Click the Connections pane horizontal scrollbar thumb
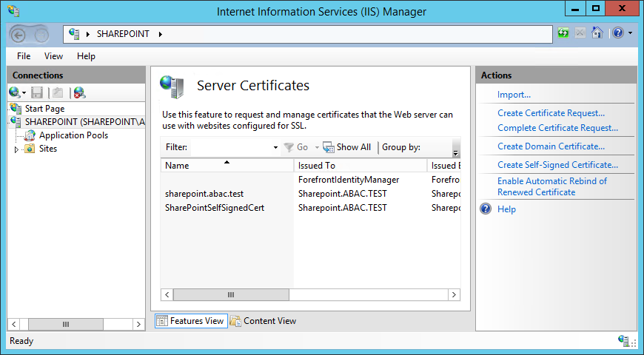 66,324
